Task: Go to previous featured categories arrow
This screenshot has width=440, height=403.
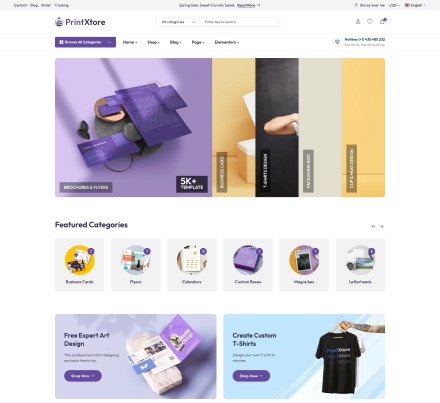Action: point(374,226)
